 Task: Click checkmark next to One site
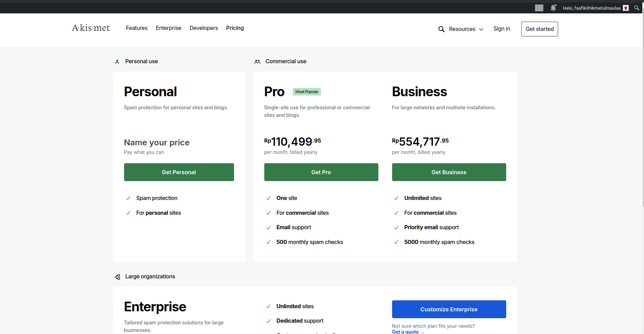(x=268, y=198)
